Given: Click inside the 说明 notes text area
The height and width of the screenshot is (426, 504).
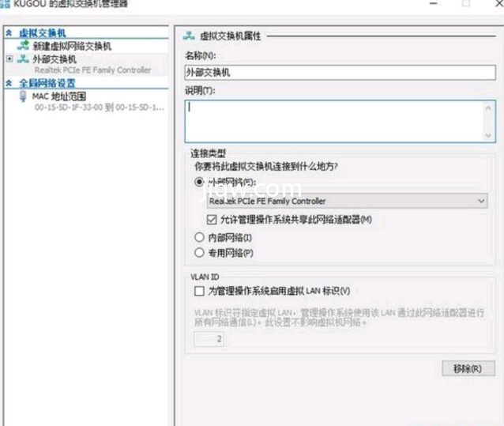Looking at the screenshot, I should (x=332, y=120).
